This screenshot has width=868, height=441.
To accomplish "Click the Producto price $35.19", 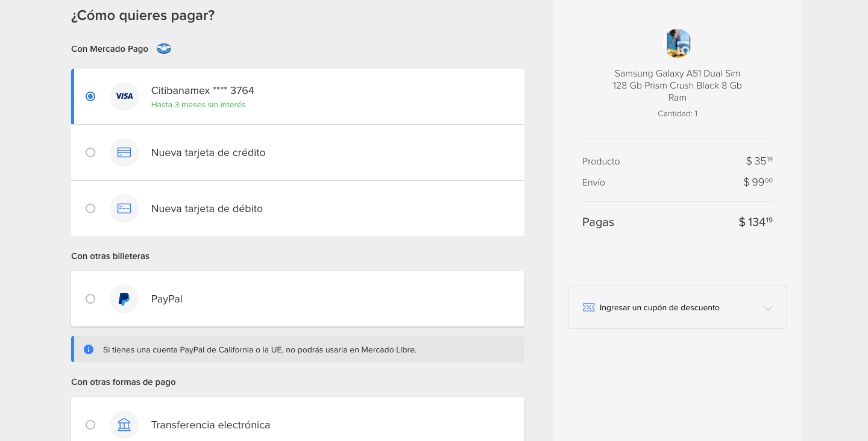I will pos(759,161).
